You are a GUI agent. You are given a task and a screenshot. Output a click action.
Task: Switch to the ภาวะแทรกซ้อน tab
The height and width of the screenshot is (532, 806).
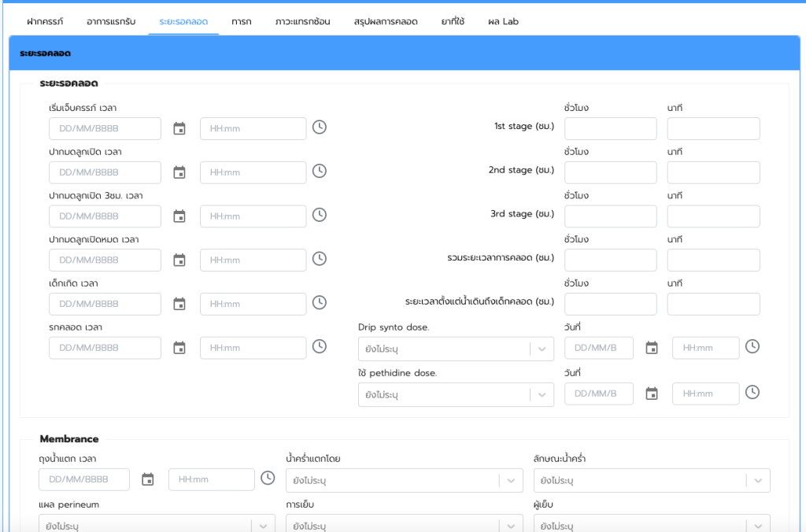[302, 21]
